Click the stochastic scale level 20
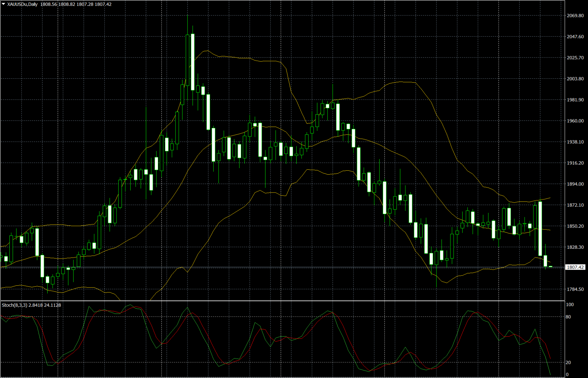Screen dimensions: 588x378 568,363
